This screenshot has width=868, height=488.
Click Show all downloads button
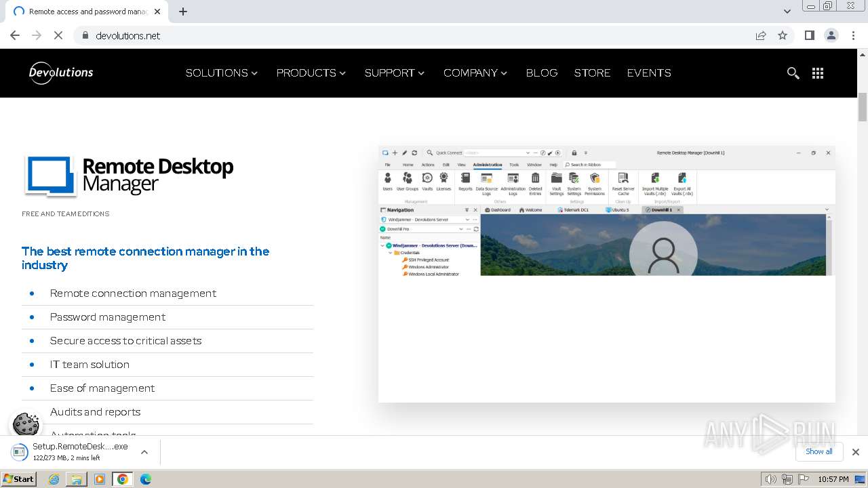click(x=818, y=451)
